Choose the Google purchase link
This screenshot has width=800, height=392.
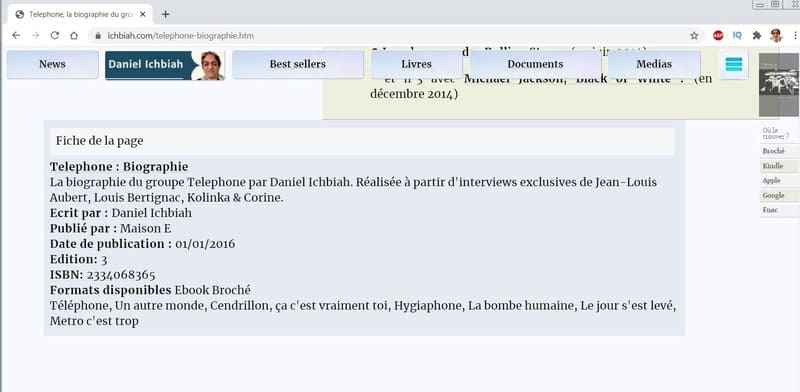(780, 196)
